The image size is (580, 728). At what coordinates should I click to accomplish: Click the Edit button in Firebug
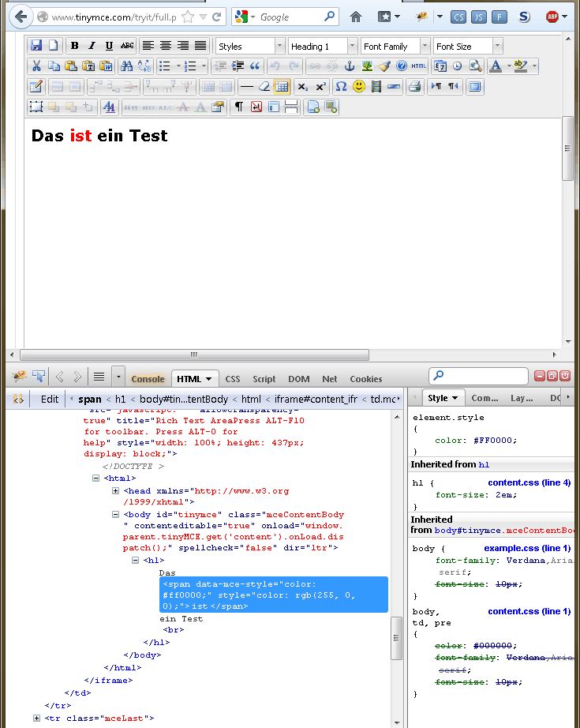(x=50, y=399)
